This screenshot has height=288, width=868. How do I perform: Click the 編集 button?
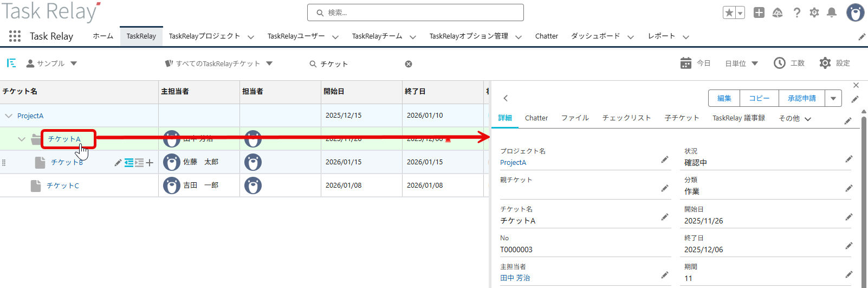tap(724, 98)
